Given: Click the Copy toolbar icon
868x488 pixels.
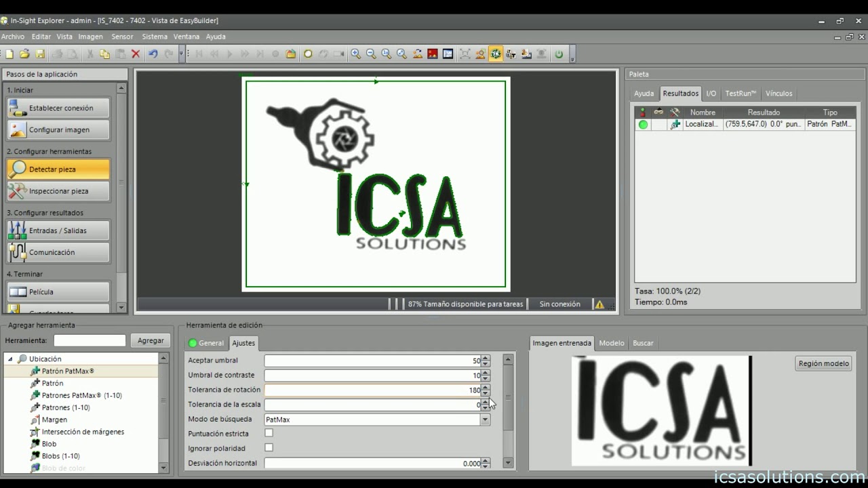Looking at the screenshot, I should point(104,54).
